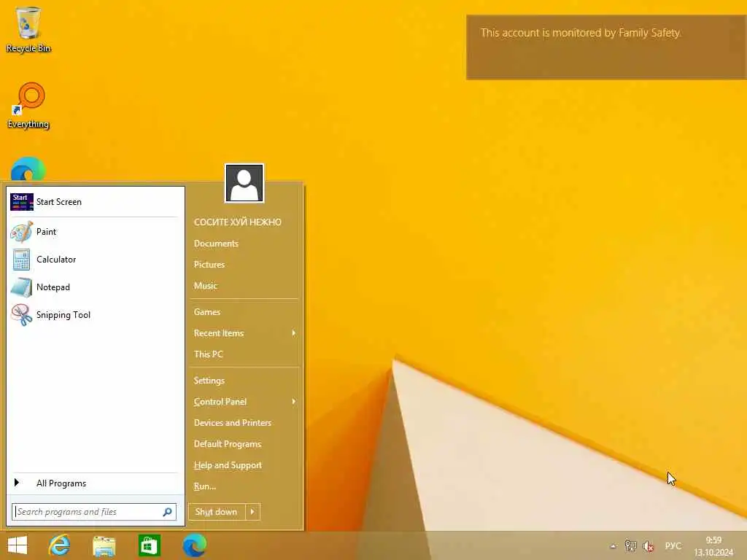The image size is (747, 560).
Task: Open shutdown options arrow next to Shut down
Action: 252,512
